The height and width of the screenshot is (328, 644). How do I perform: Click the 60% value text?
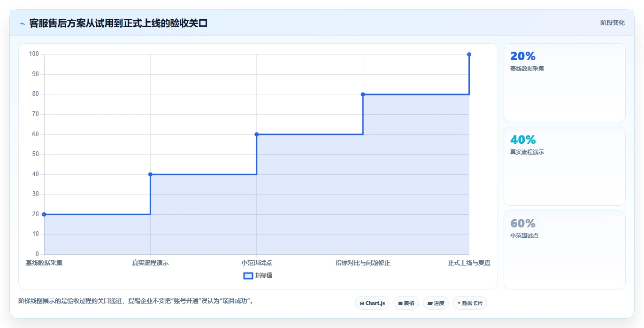pyautogui.click(x=522, y=224)
